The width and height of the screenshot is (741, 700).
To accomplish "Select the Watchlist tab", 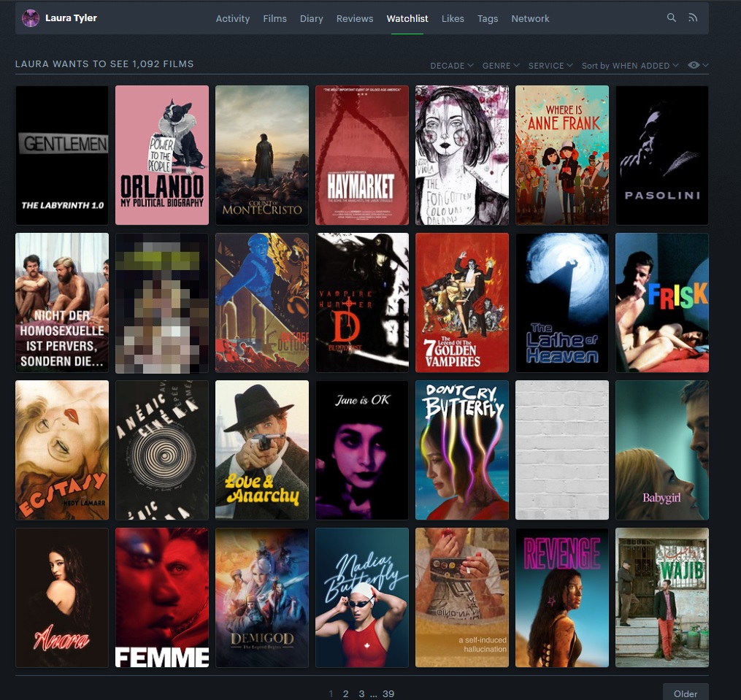I will click(x=407, y=18).
